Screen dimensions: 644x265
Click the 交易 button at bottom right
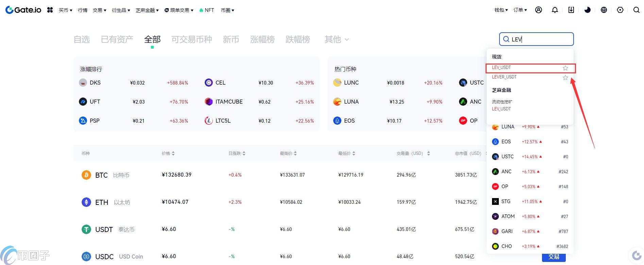pyautogui.click(x=554, y=257)
